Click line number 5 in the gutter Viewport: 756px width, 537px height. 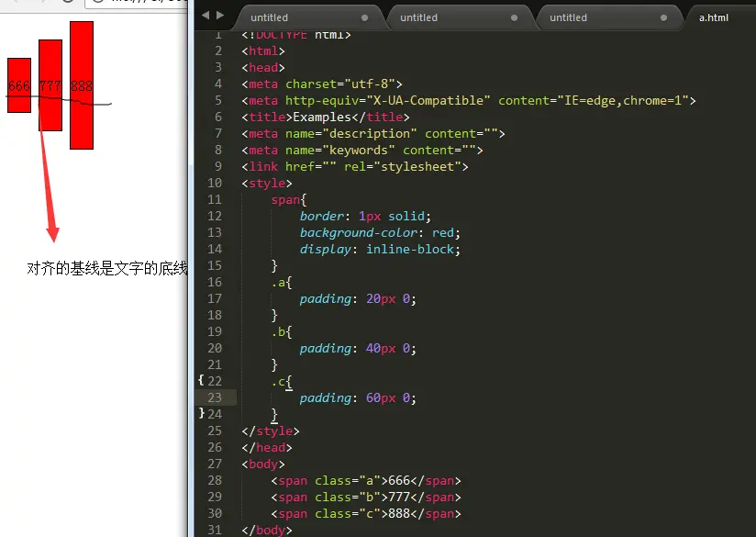click(x=218, y=100)
